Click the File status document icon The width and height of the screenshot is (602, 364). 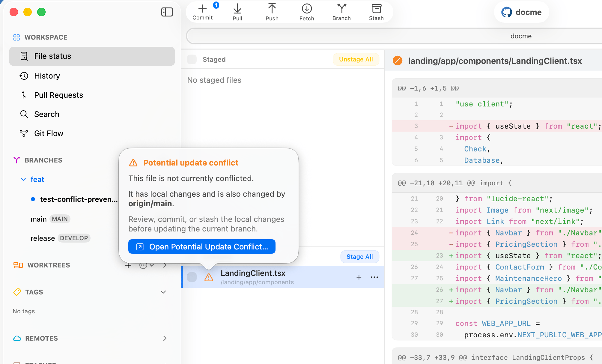coord(24,56)
